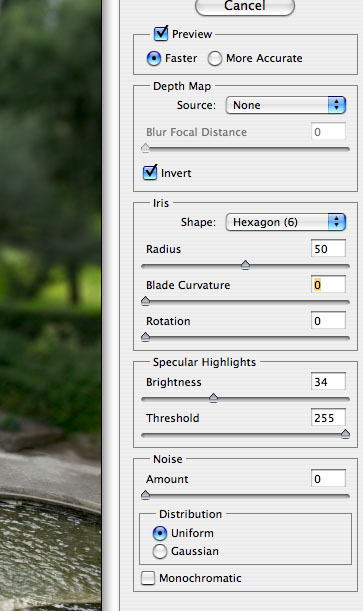Click the Blade Curvature slider handle

click(145, 301)
